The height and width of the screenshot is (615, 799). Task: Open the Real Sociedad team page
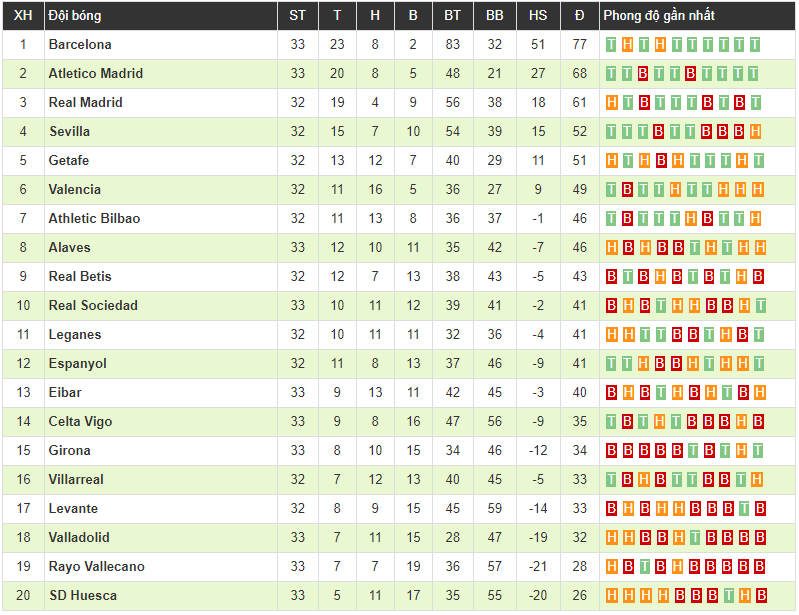point(93,306)
